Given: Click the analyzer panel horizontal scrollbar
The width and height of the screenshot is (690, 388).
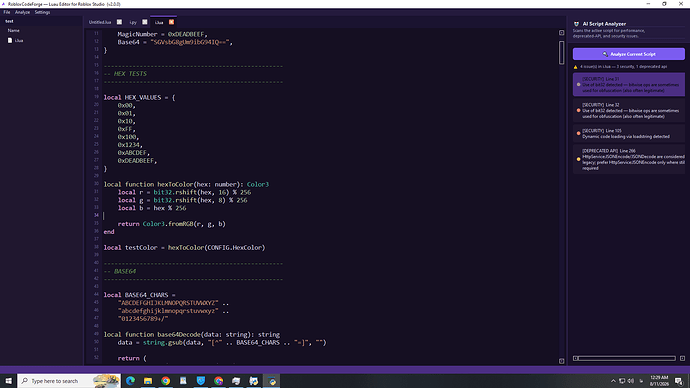Looking at the screenshot, I should click(x=627, y=359).
